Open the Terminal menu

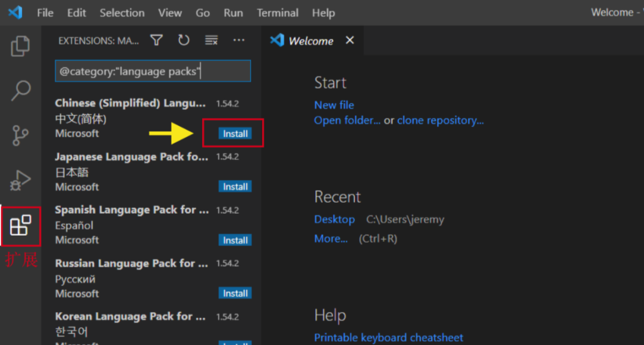278,13
